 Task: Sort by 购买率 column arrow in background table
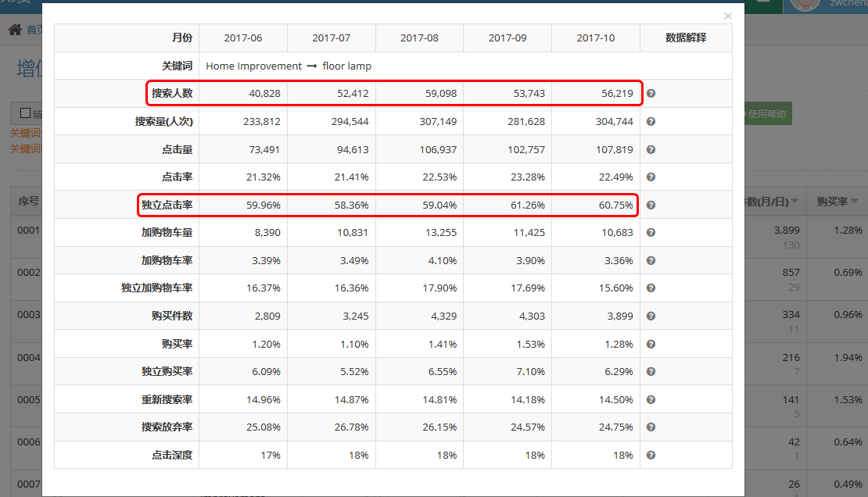click(x=855, y=201)
